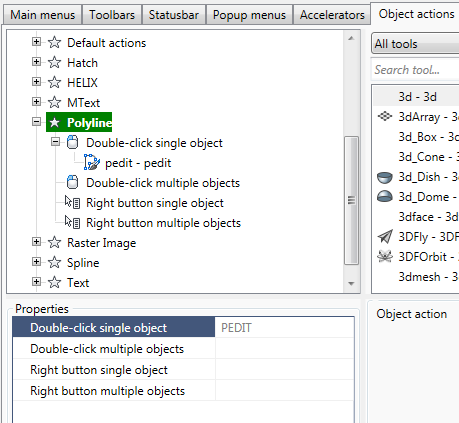Image resolution: width=459 pixels, height=423 pixels.
Task: Select Right button multiple objects property row
Action: (x=183, y=391)
